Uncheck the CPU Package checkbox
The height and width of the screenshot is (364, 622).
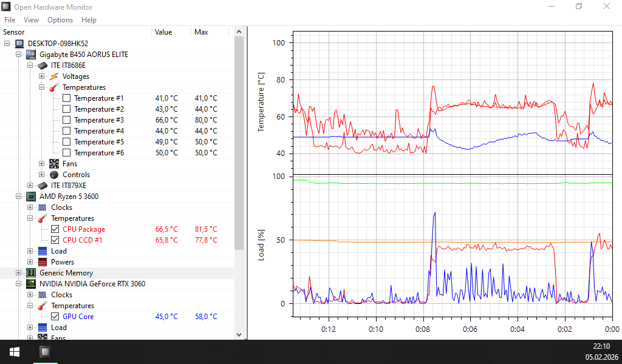click(55, 229)
